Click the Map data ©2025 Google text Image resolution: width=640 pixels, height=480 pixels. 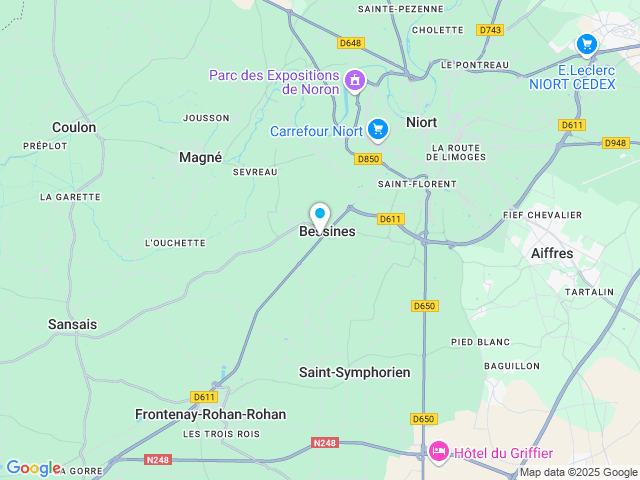[x=579, y=472]
